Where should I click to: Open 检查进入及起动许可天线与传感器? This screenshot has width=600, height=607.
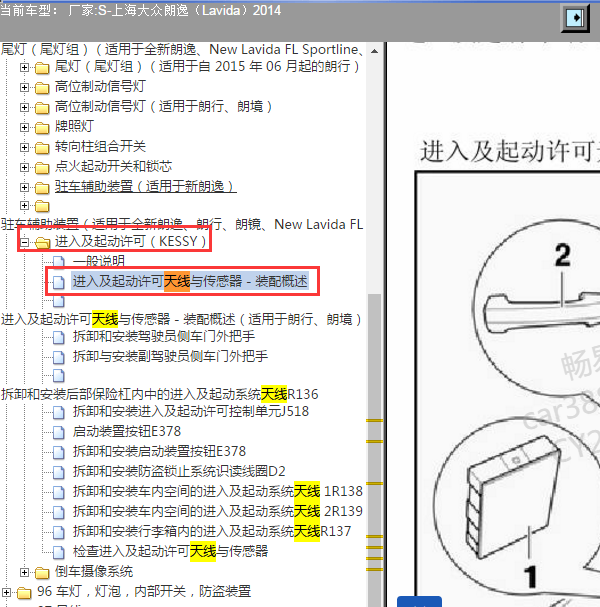point(170,551)
